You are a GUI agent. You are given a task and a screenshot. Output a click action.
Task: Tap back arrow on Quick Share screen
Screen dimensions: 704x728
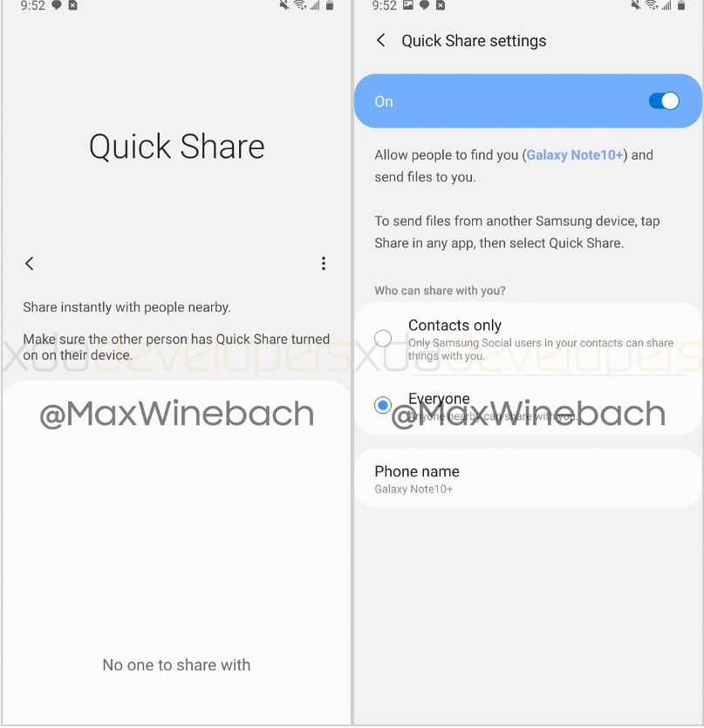tap(30, 264)
